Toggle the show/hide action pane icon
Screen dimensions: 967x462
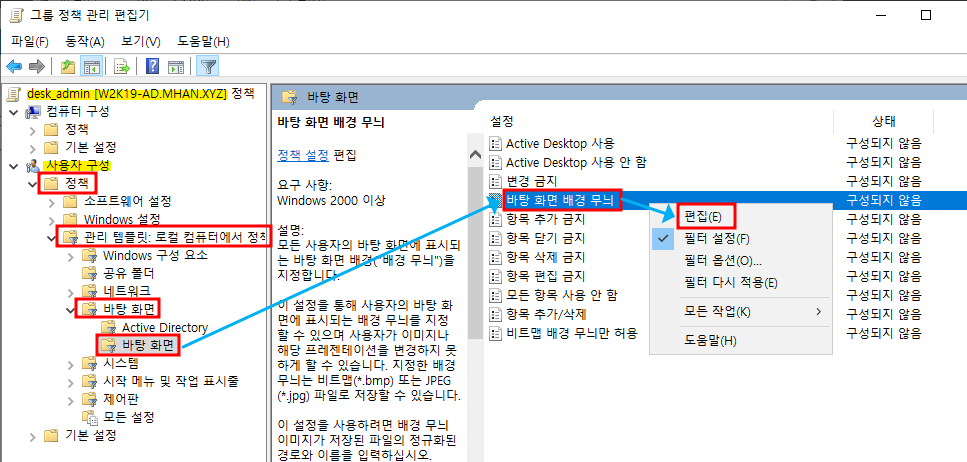pyautogui.click(x=176, y=66)
